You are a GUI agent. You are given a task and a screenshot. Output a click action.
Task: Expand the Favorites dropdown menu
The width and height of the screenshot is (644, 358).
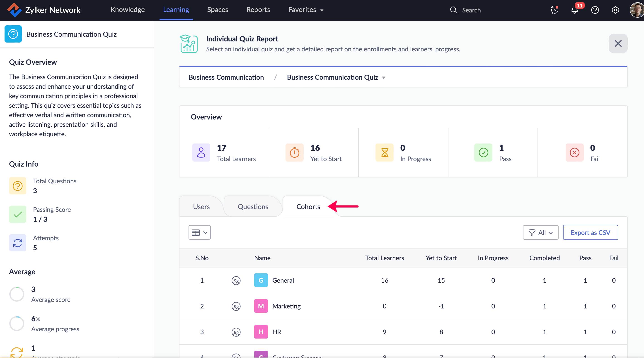pos(306,10)
